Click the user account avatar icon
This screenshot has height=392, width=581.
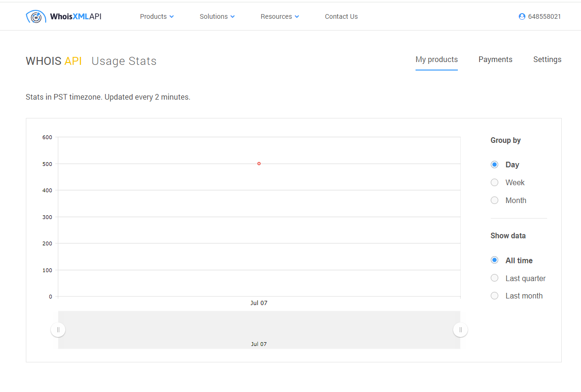[x=522, y=16]
